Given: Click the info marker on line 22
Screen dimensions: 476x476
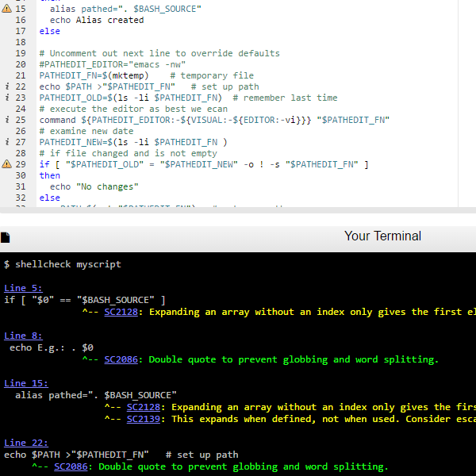Looking at the screenshot, I should click(7, 86).
